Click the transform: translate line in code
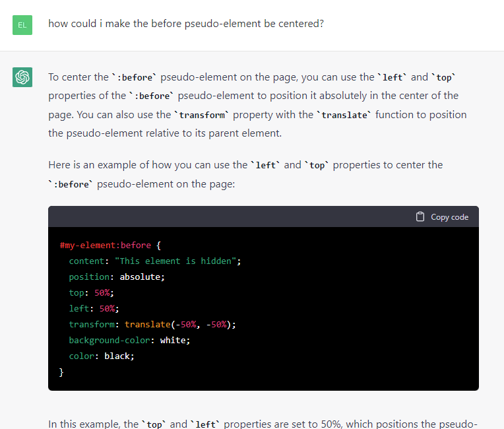The height and width of the screenshot is (429, 504). tap(152, 324)
